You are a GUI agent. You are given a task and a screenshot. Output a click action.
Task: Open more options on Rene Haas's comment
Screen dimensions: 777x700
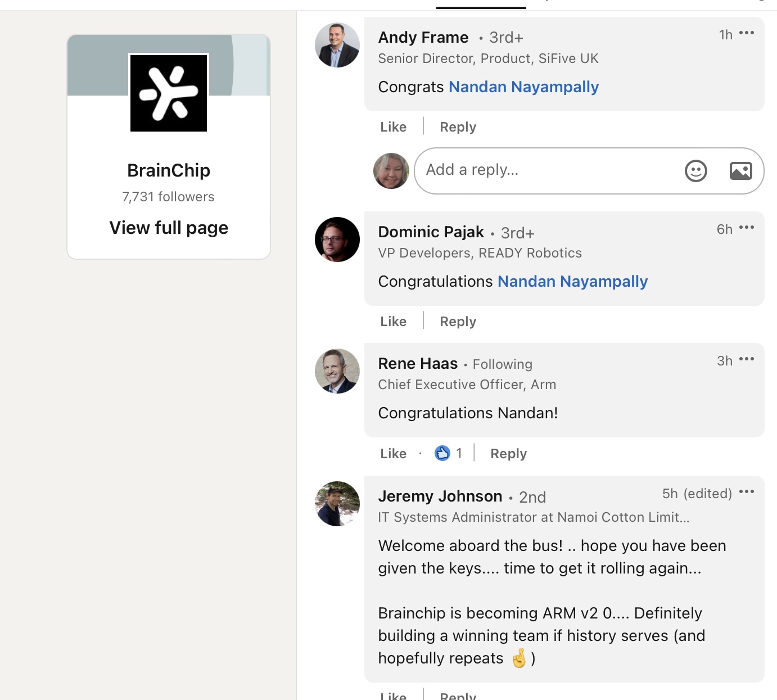[x=747, y=359]
